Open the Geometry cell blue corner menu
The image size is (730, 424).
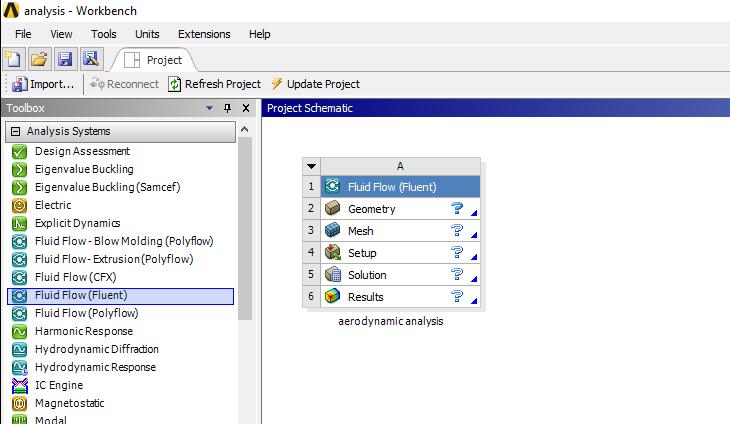click(474, 213)
